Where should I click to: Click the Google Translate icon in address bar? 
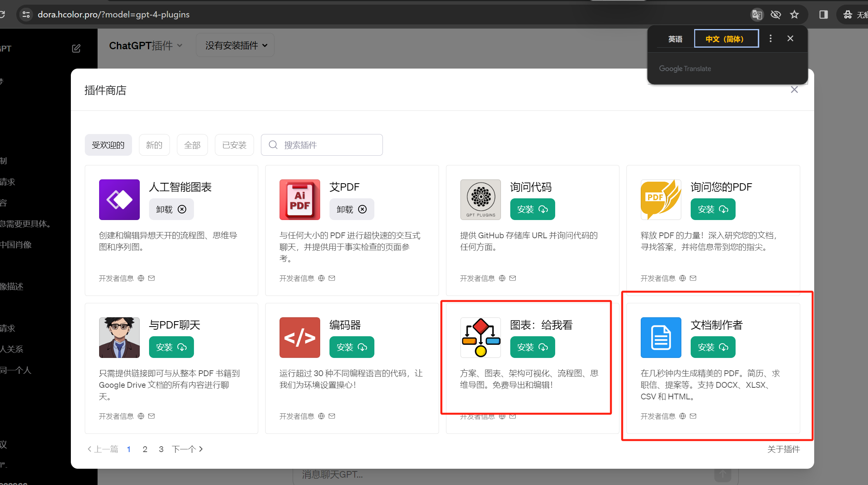(x=757, y=14)
